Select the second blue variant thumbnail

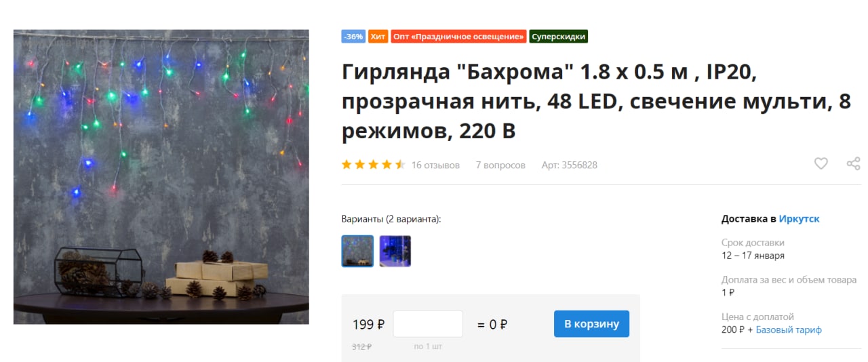pyautogui.click(x=395, y=251)
